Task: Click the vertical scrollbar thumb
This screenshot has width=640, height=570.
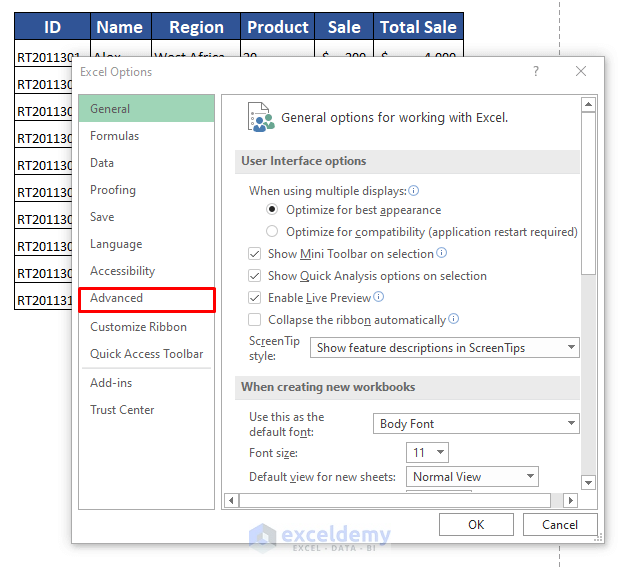Action: point(588,193)
